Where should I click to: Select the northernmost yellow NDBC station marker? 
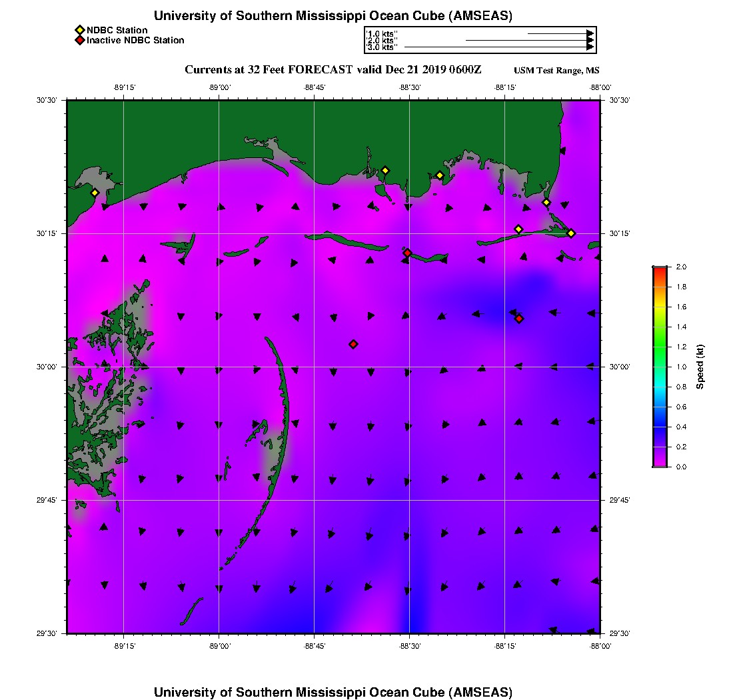pyautogui.click(x=384, y=170)
